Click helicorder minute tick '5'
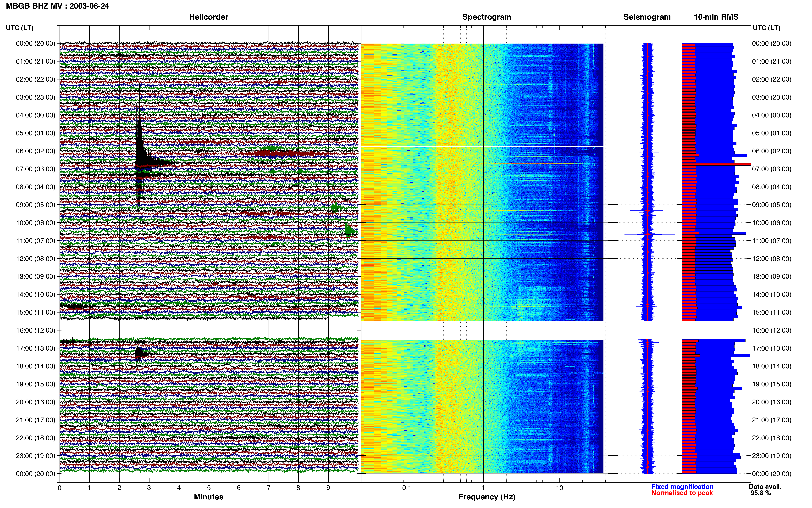This screenshot has height=508, width=812. pyautogui.click(x=209, y=488)
